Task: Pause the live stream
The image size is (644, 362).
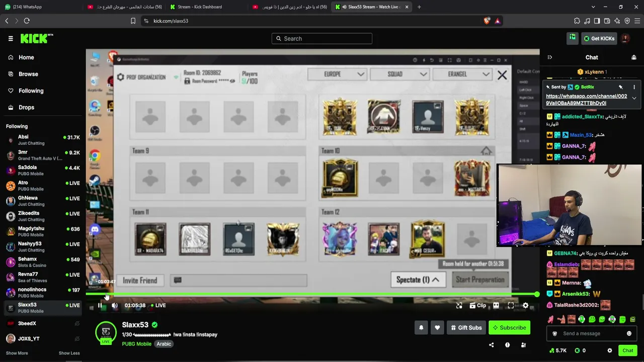Action: [100, 305]
